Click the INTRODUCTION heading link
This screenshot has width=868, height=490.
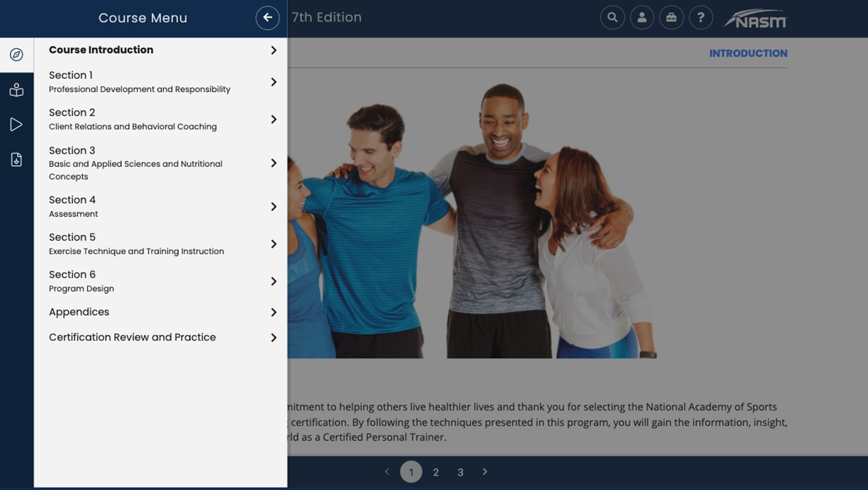[748, 53]
